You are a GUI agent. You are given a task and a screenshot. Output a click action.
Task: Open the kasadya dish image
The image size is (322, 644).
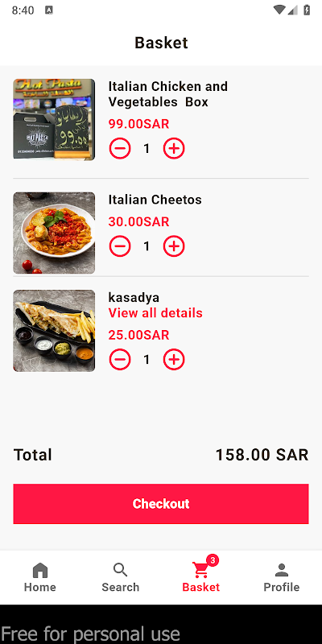pos(54,331)
